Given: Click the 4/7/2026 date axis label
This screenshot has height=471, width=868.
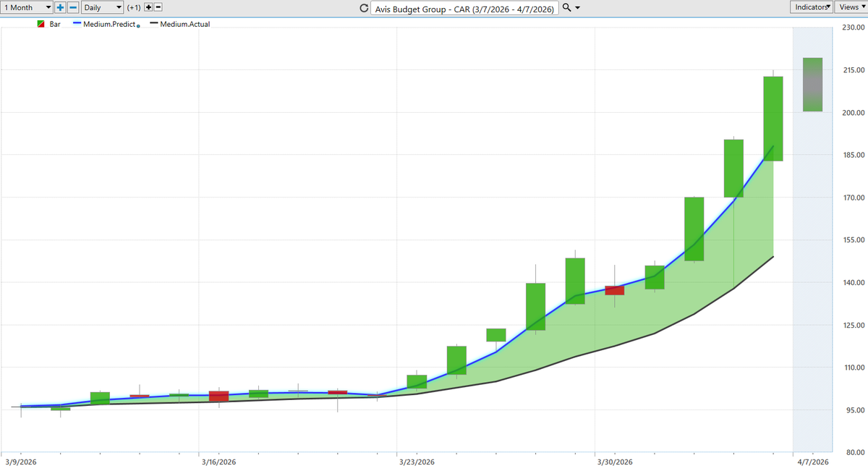Looking at the screenshot, I should click(813, 462).
